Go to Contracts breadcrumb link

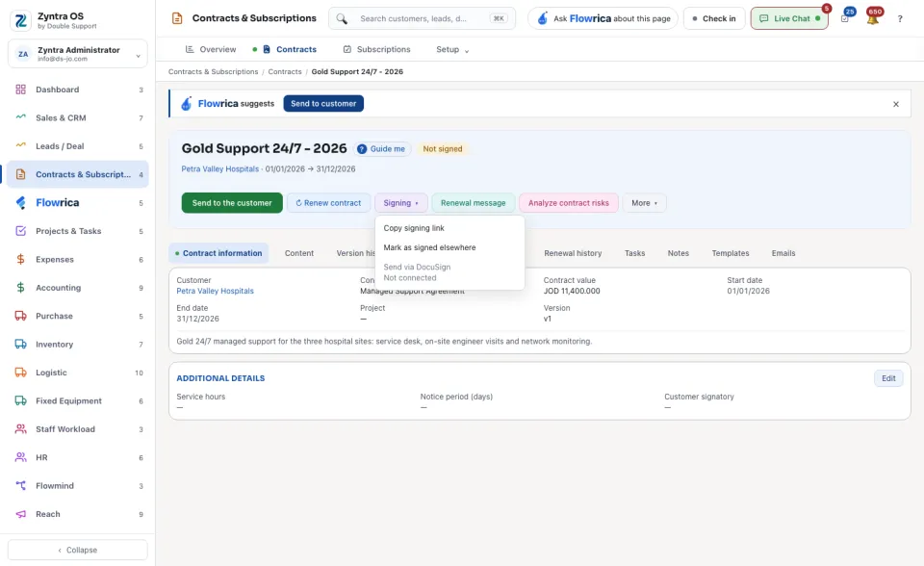pyautogui.click(x=285, y=72)
